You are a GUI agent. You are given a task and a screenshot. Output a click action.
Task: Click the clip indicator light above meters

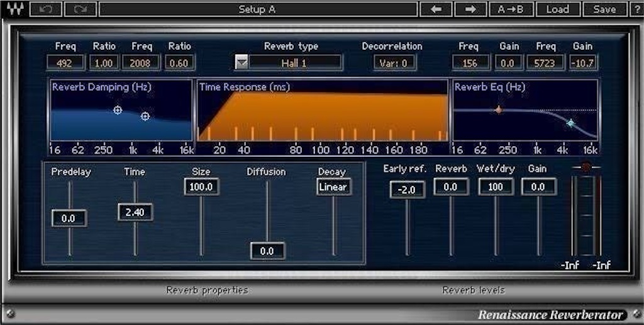(x=587, y=167)
